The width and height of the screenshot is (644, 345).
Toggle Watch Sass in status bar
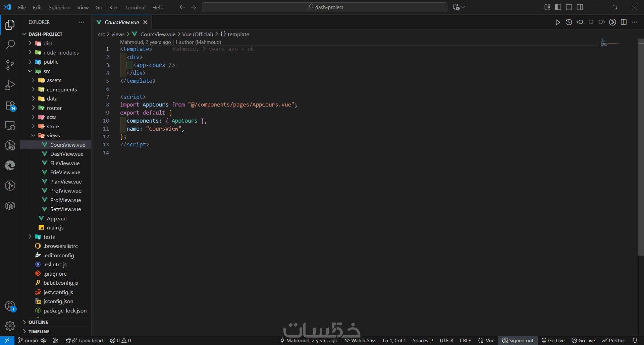click(361, 341)
